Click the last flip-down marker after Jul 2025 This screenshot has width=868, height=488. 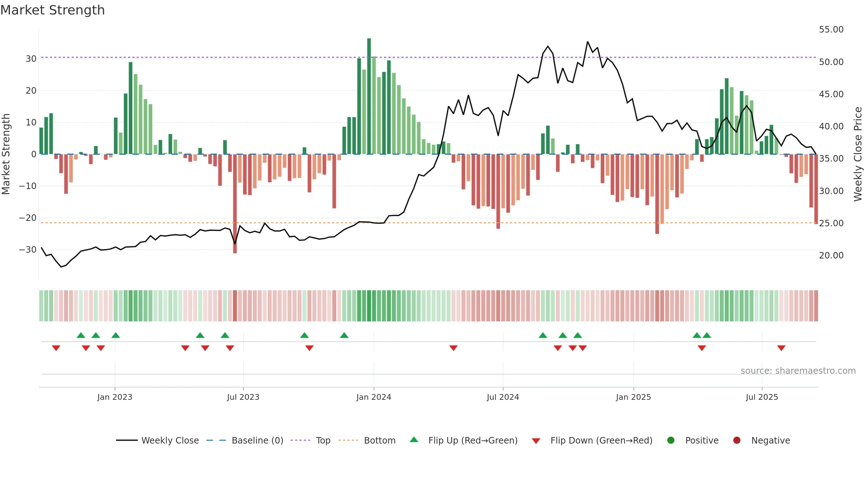[x=781, y=348]
